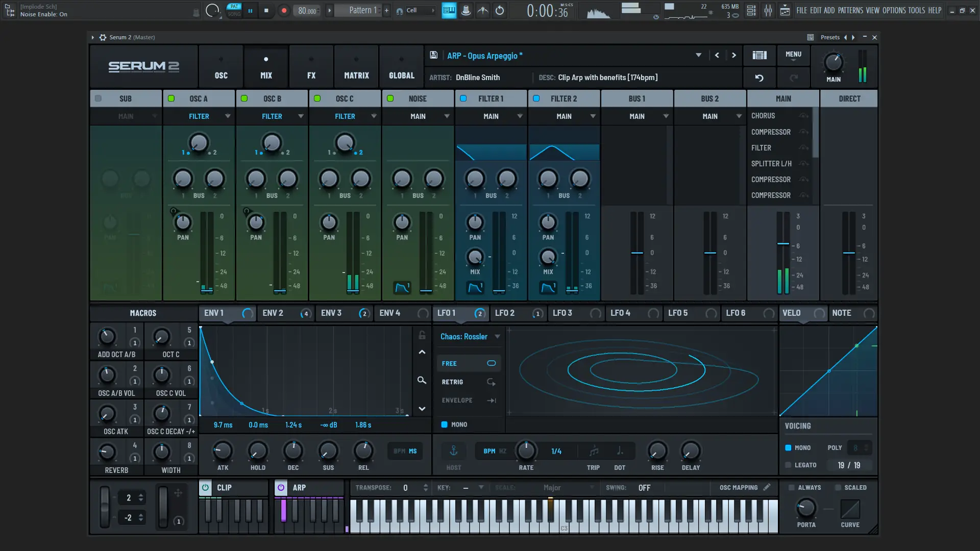Click the BUS 1 level fader
This screenshot has width=980, height=551.
click(637, 253)
